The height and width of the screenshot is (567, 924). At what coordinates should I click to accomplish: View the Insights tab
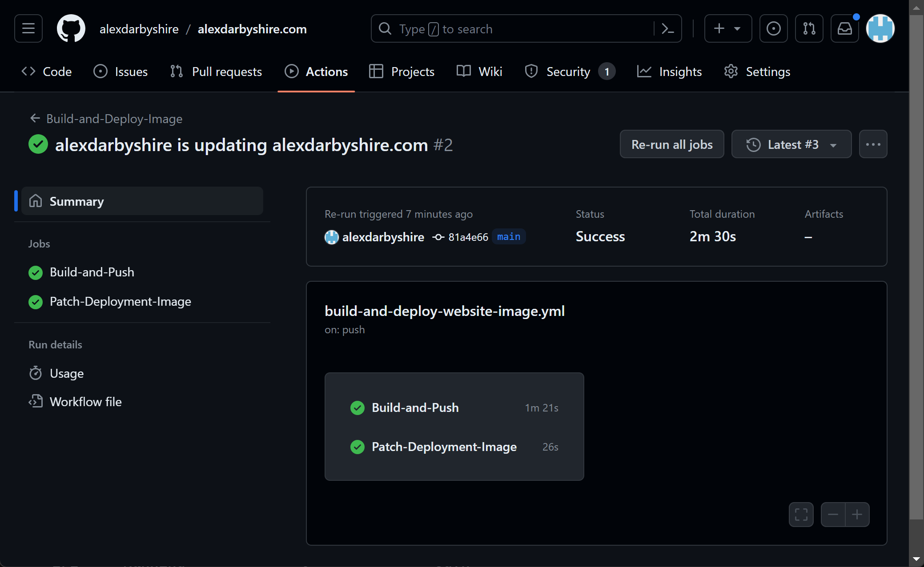pos(669,72)
